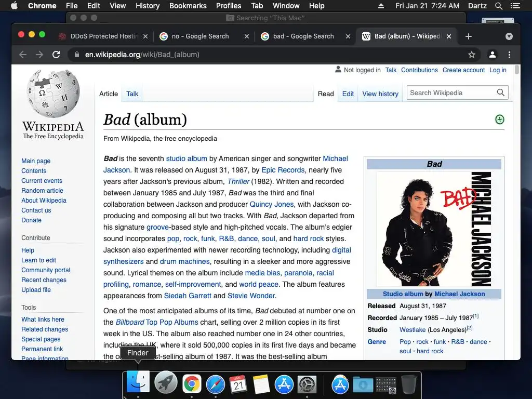Bookmark this page with the star icon
Image resolution: width=532 pixels, height=399 pixels.
click(x=472, y=55)
